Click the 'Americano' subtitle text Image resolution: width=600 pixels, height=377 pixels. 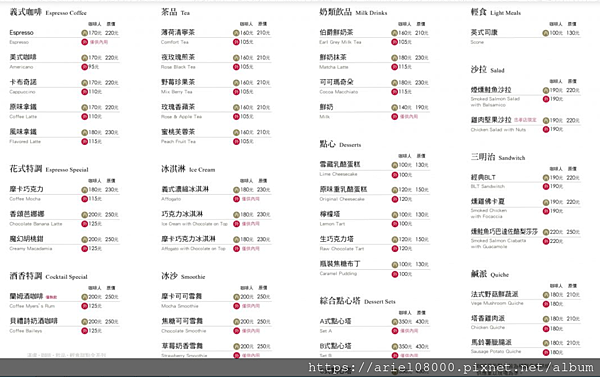coord(21,67)
